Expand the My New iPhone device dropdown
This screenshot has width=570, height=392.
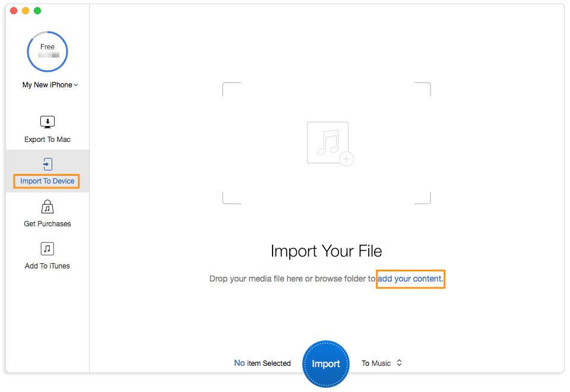pos(50,85)
